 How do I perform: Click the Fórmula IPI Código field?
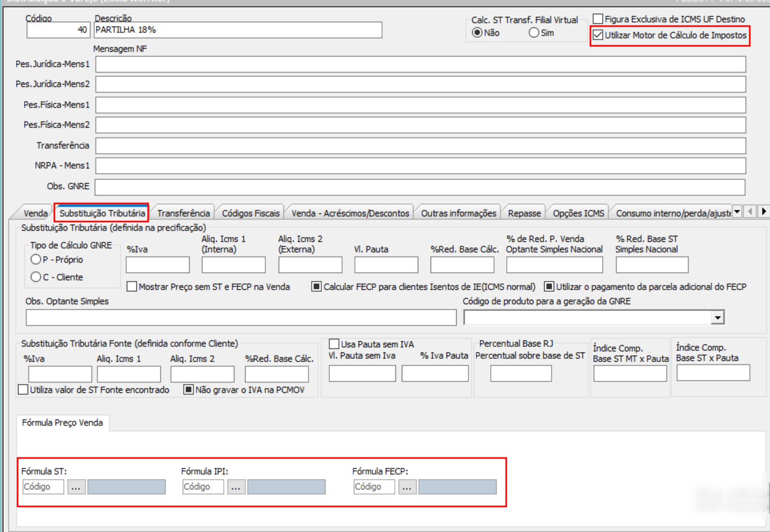203,487
